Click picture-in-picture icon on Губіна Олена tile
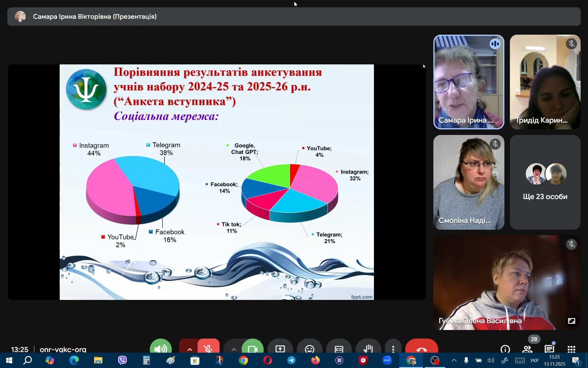The width and height of the screenshot is (588, 368). [x=571, y=321]
